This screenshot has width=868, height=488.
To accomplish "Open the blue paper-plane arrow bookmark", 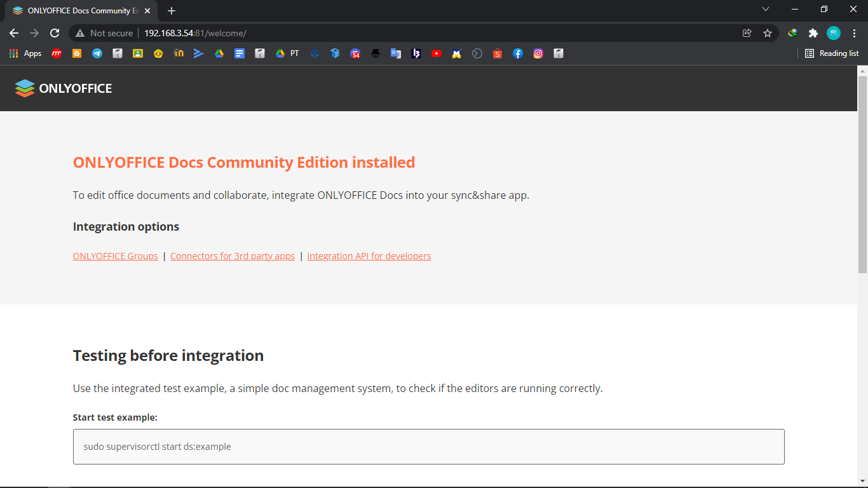I will coord(199,53).
